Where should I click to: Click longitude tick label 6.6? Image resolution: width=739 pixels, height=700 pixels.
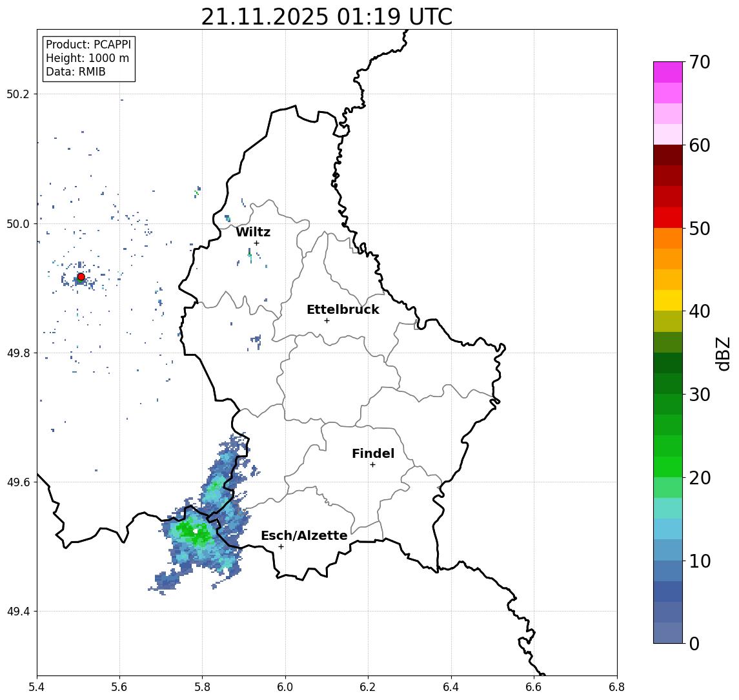534,686
